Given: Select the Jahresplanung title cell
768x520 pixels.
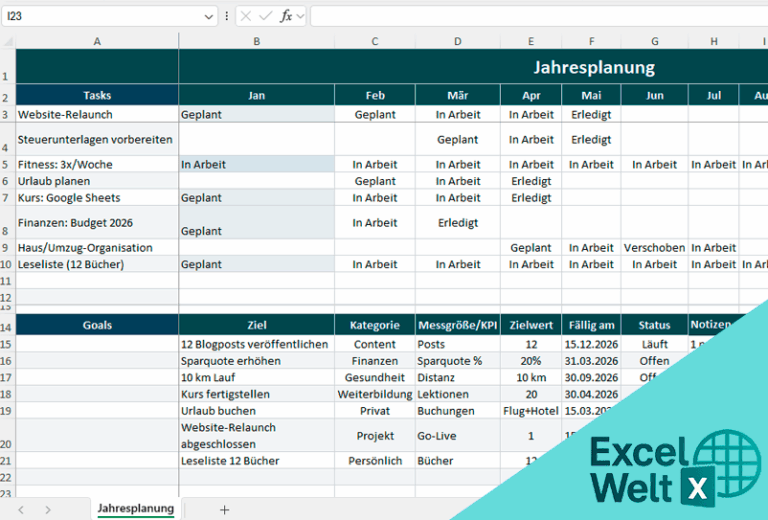Looking at the screenshot, I should click(x=473, y=67).
